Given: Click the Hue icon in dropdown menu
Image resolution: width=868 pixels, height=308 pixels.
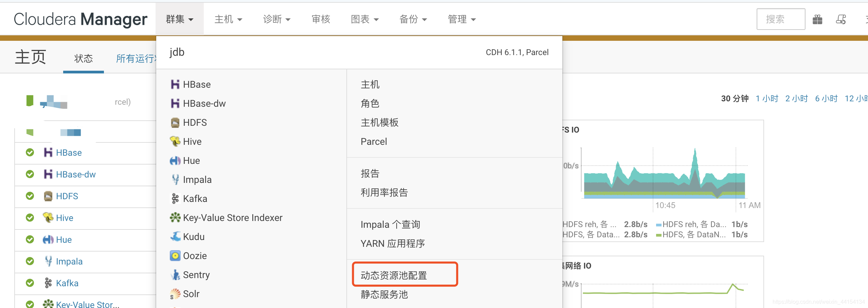Looking at the screenshot, I should [x=175, y=160].
